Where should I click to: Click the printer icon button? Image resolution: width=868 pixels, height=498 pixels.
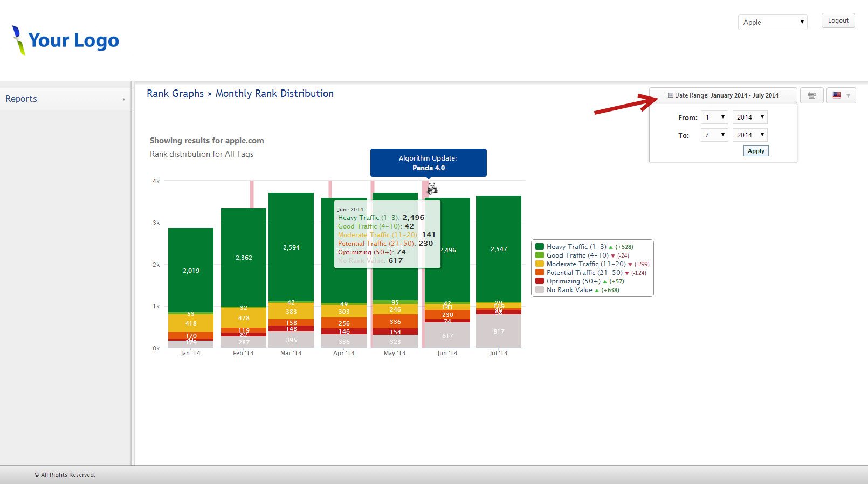tap(811, 95)
